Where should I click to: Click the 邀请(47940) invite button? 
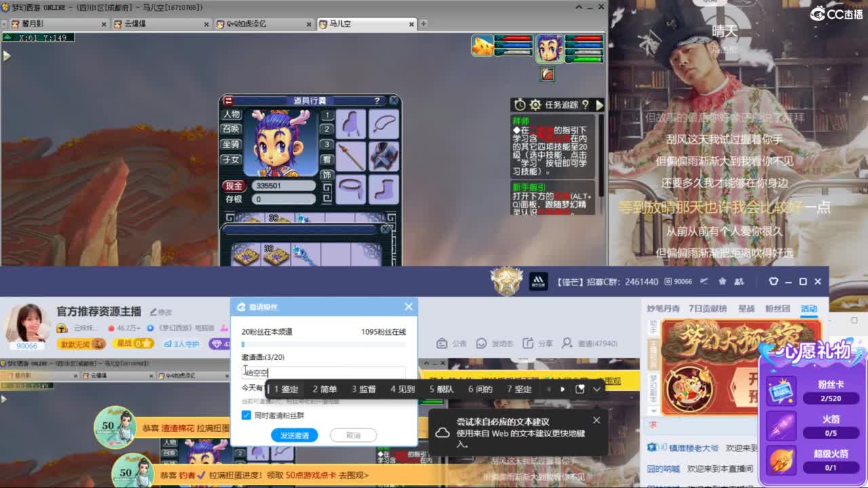coord(590,344)
